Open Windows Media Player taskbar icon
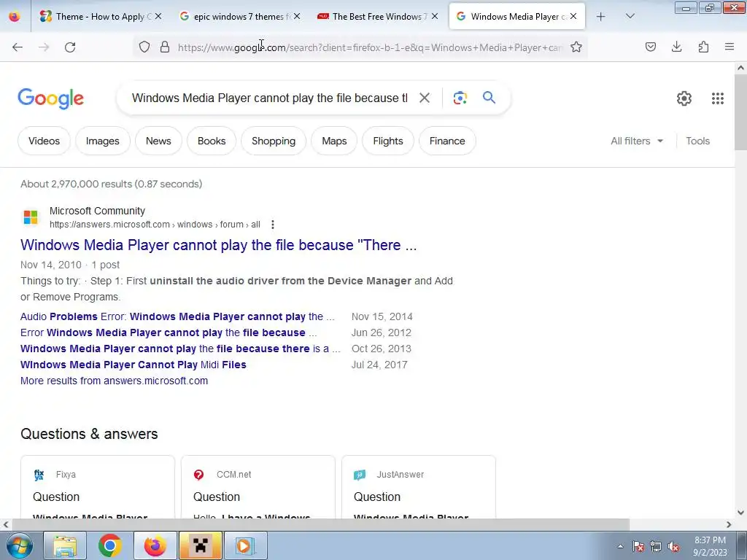The height and width of the screenshot is (560, 747). pos(245,545)
